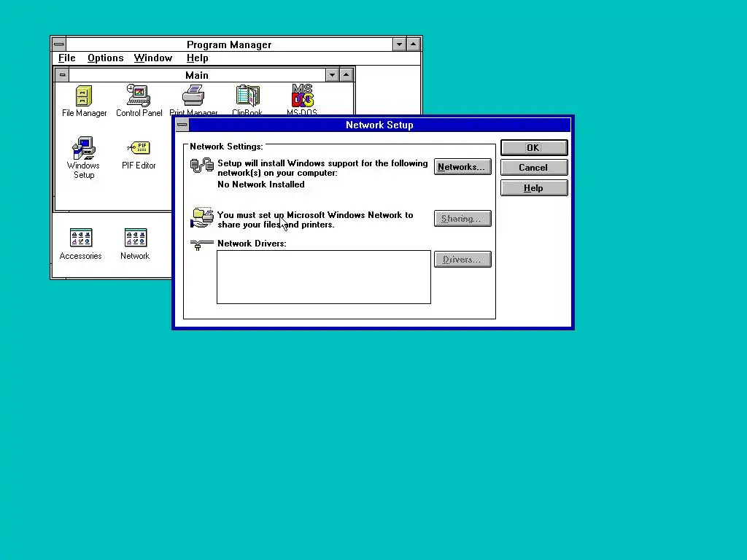Screen dimensions: 747x560
Task: Open the Network Setup control-menu box
Action: [182, 125]
